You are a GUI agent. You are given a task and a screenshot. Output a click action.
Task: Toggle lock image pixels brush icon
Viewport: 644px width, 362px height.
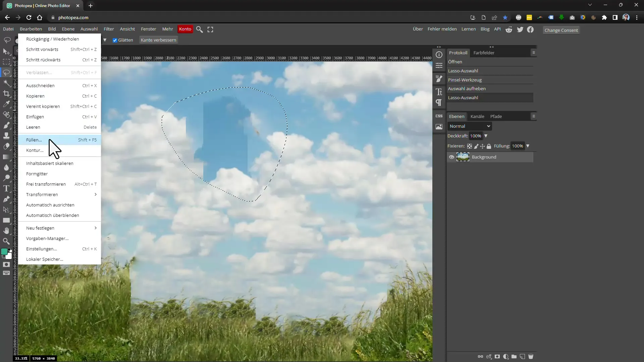pos(476,146)
